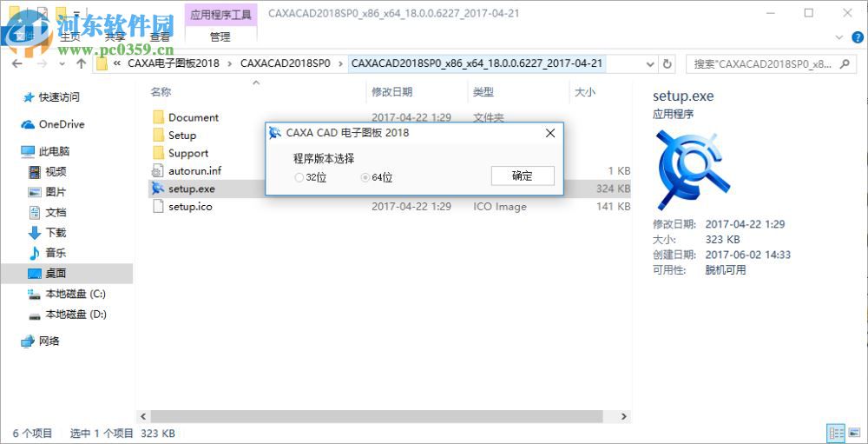Go back with the back arrow
The image size is (868, 444).
click(16, 63)
